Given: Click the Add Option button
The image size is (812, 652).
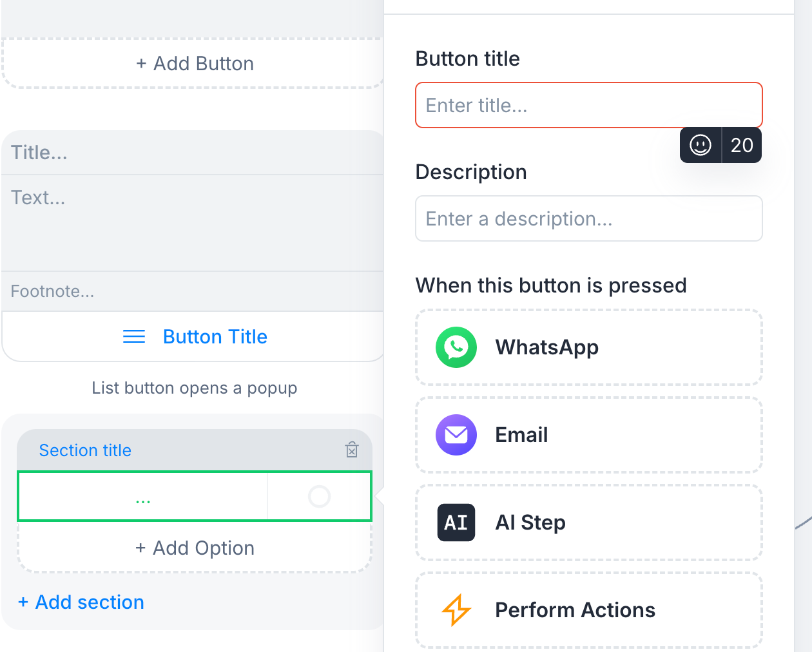Looking at the screenshot, I should click(195, 548).
